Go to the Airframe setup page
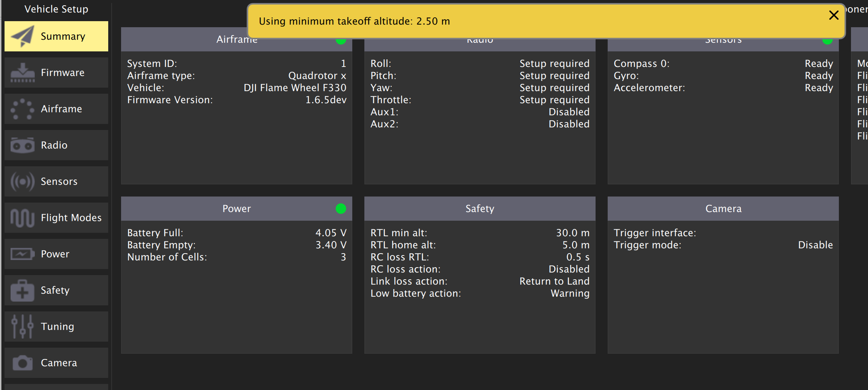The image size is (868, 390). tap(56, 109)
